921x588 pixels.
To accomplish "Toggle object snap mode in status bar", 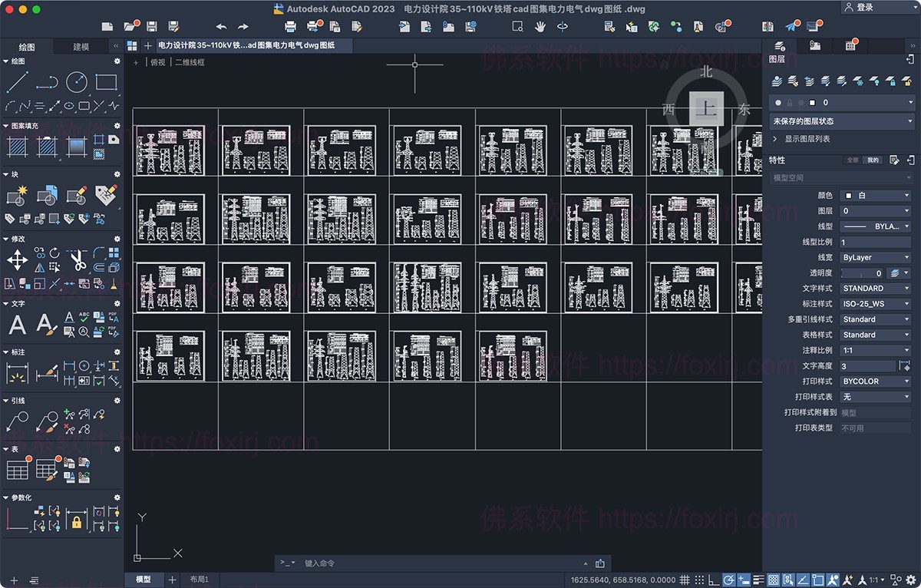I will (789, 580).
